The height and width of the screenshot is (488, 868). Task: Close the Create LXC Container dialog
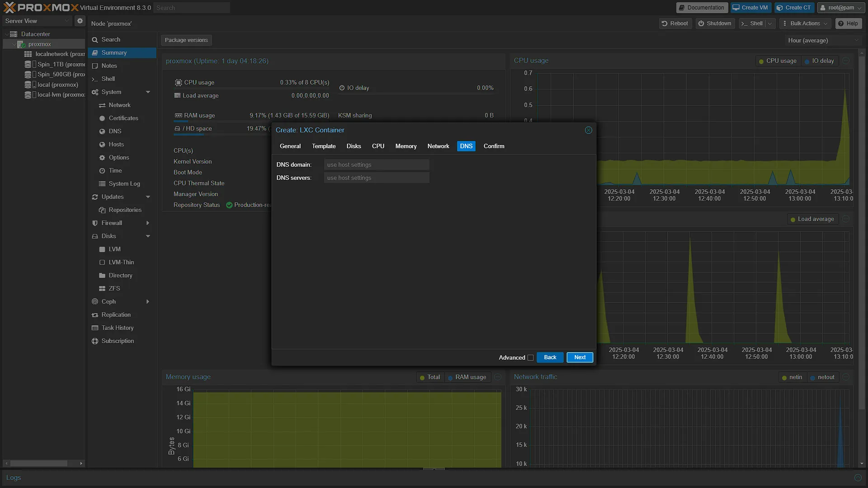pos(589,130)
